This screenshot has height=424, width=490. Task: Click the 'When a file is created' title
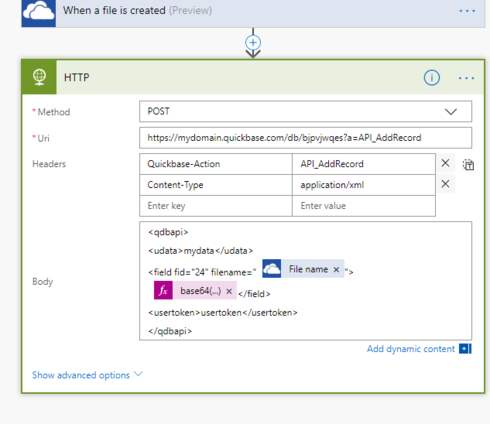114,10
